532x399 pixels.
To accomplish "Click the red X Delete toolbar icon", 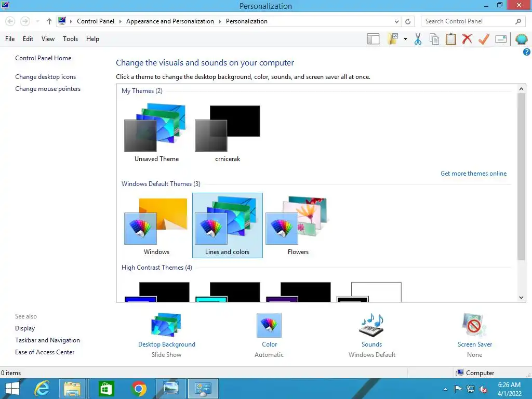I will (467, 39).
